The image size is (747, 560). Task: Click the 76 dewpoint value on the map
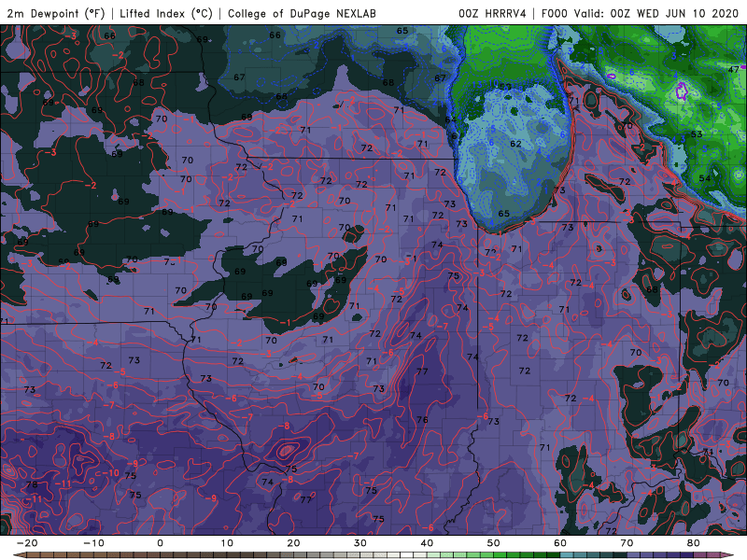tap(422, 419)
